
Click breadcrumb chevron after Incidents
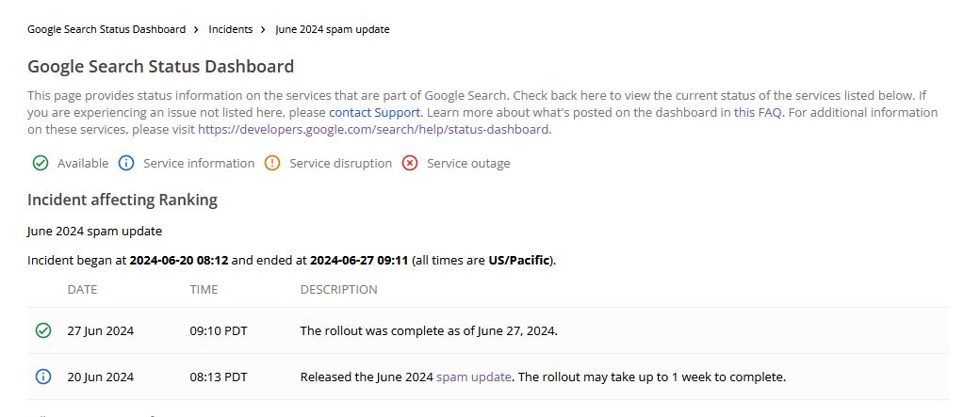pos(264,29)
